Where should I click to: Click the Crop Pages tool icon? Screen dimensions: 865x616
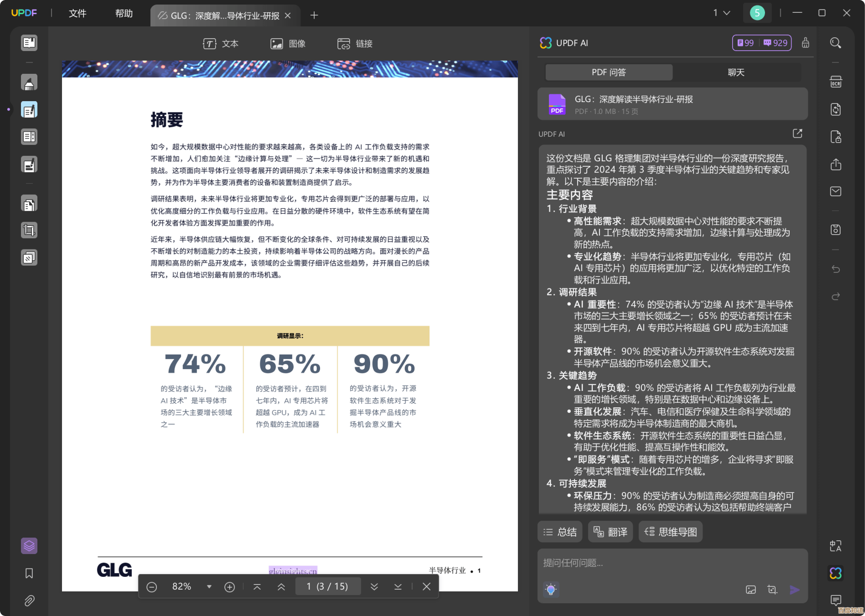(29, 230)
